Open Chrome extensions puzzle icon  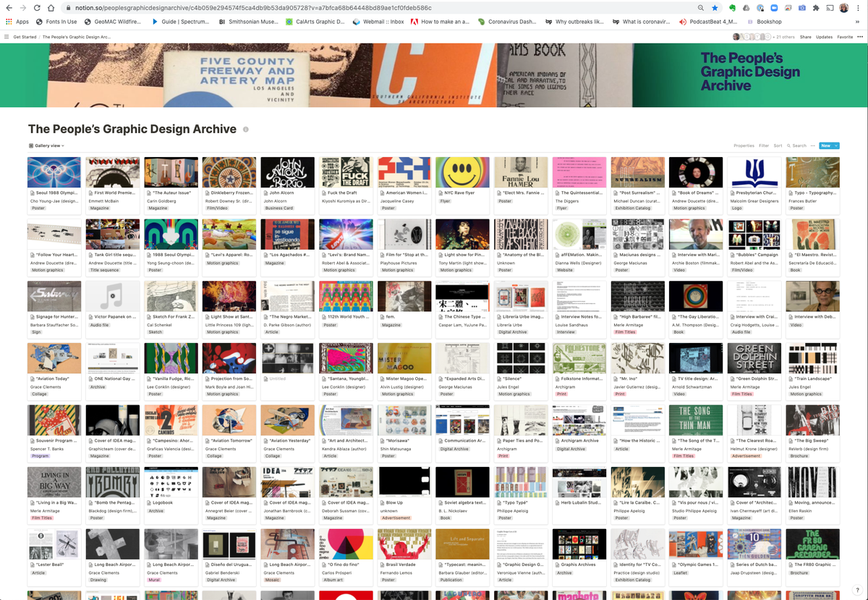pos(816,7)
